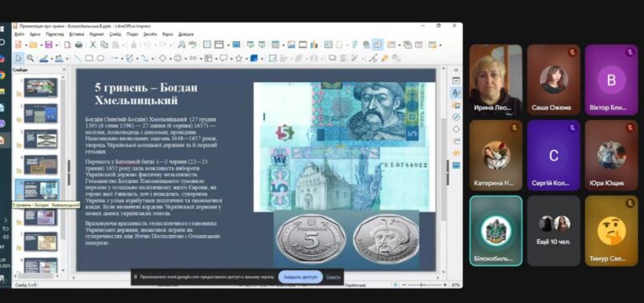The image size is (644, 303).
Task: Click the Copy icon in toolbar
Action: pyautogui.click(x=104, y=44)
